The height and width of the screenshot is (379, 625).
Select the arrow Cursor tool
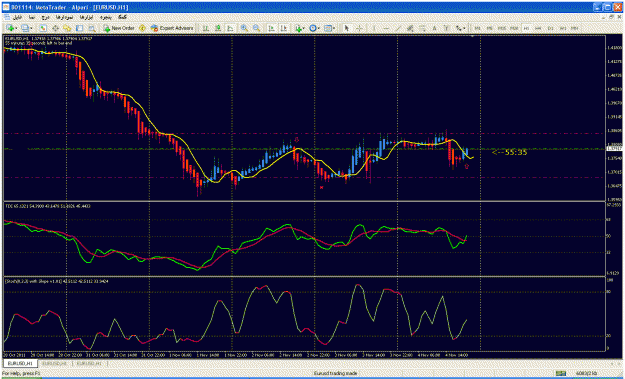point(346,28)
